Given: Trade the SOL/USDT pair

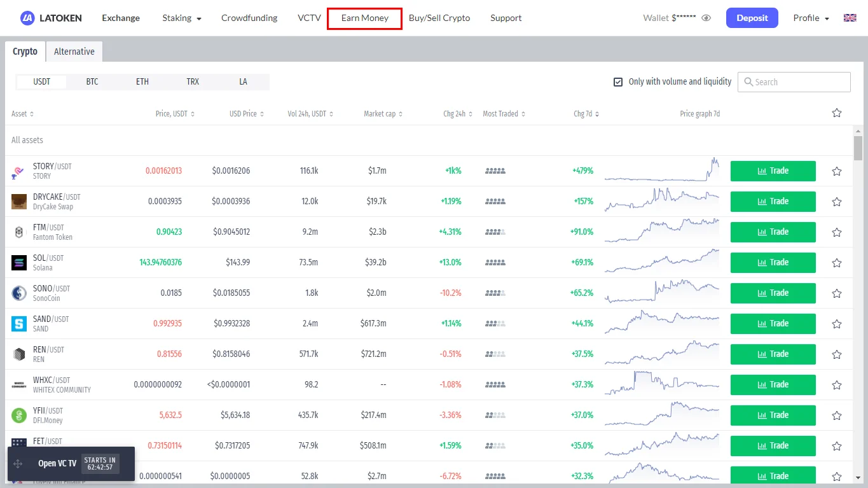Looking at the screenshot, I should tap(773, 263).
